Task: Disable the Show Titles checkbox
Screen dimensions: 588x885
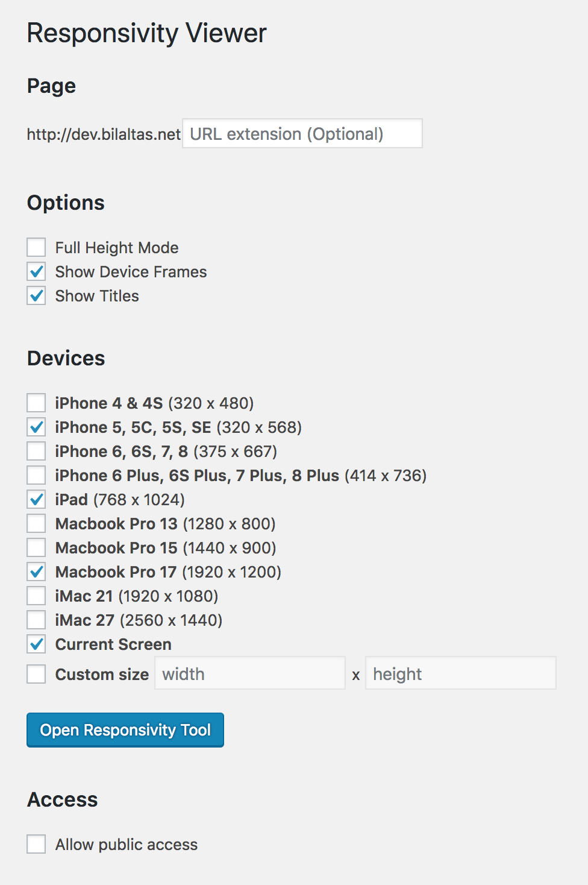Action: (36, 295)
